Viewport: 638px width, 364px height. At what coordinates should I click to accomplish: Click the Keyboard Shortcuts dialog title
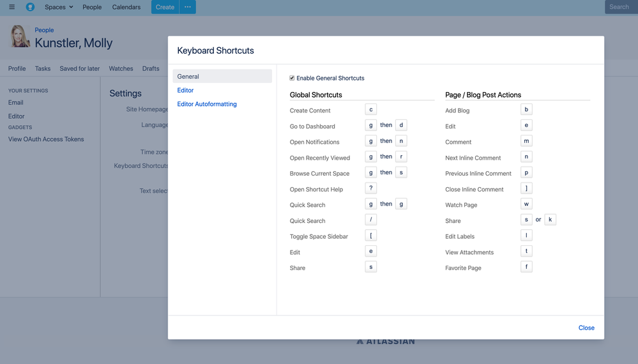[216, 50]
